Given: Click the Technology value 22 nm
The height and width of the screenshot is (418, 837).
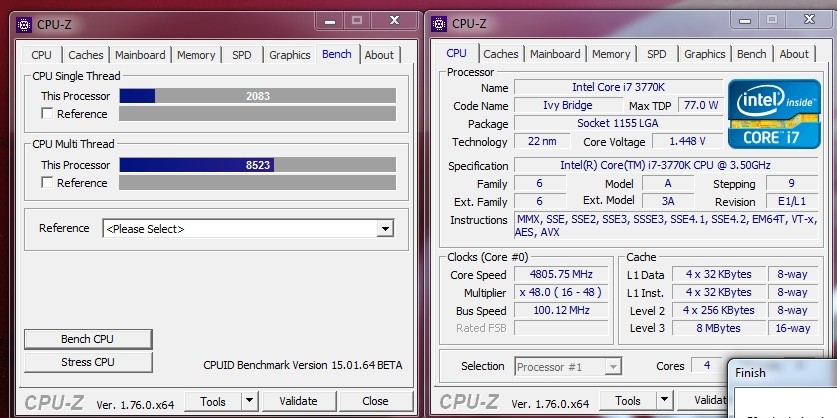Looking at the screenshot, I should click(x=542, y=141).
